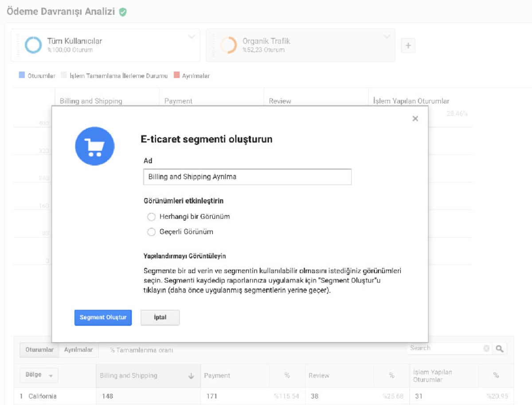
Task: Sort by Billing and Shipping arrow
Action: (191, 376)
